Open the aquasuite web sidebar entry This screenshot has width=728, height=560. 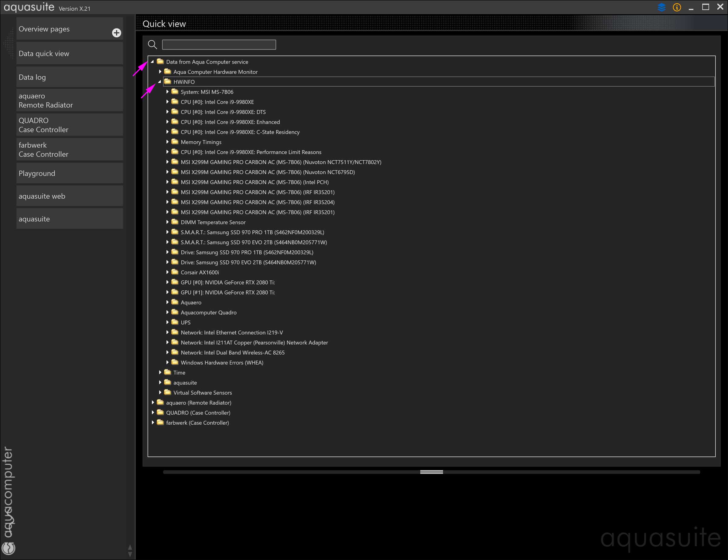point(70,196)
